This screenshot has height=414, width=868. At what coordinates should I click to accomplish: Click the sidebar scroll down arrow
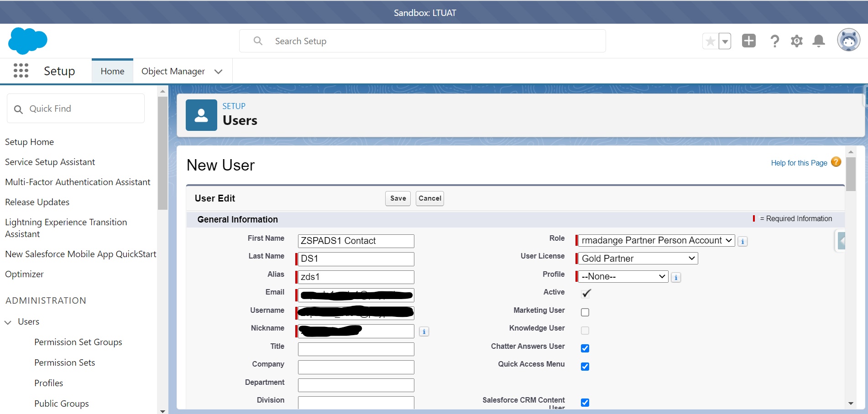click(x=162, y=411)
